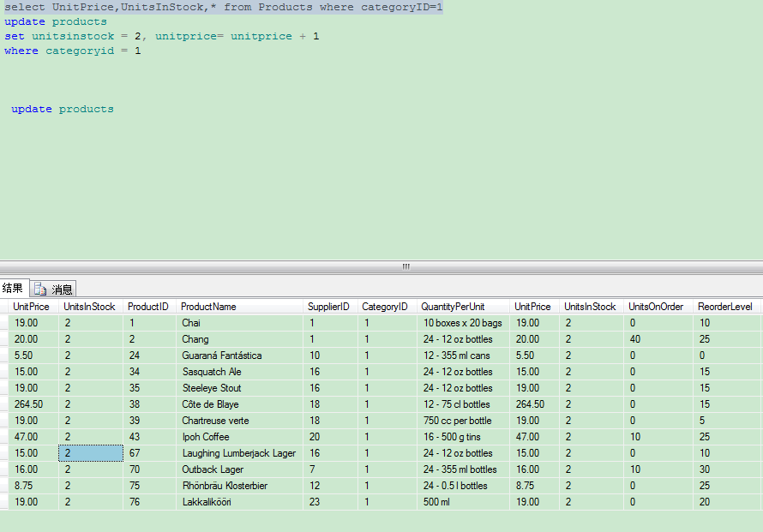Screen dimensions: 763x532
Task: Click the UnitsOnOrder 40 cell in Chang row
Action: tap(658, 339)
